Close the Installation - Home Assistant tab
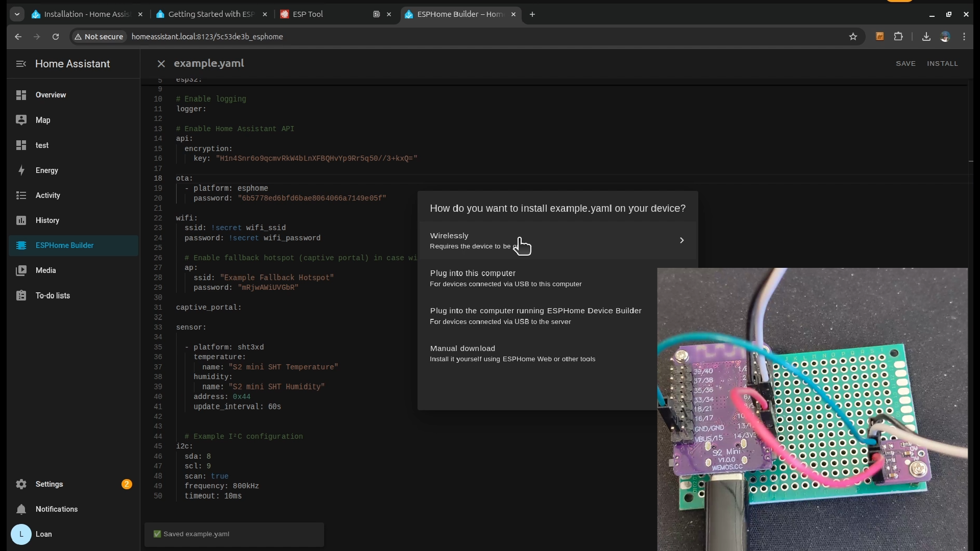 coord(140,14)
